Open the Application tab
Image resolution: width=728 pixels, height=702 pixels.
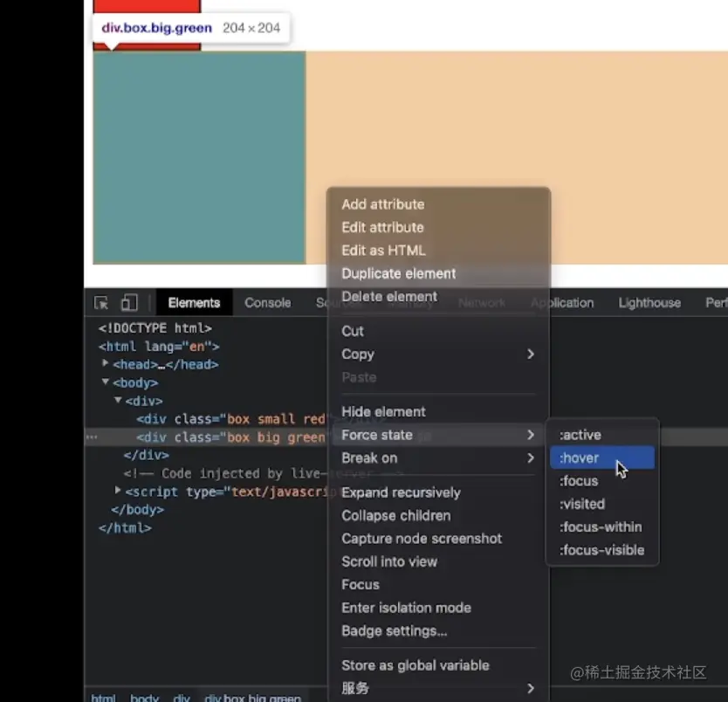click(562, 303)
